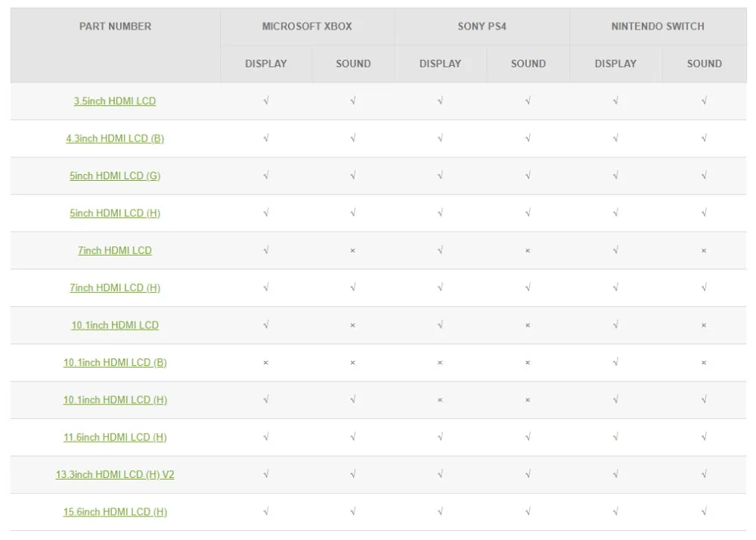Click PS4 sound cross for 10.1inch HDMI LCD (H)
The image size is (756, 540).
(x=528, y=400)
